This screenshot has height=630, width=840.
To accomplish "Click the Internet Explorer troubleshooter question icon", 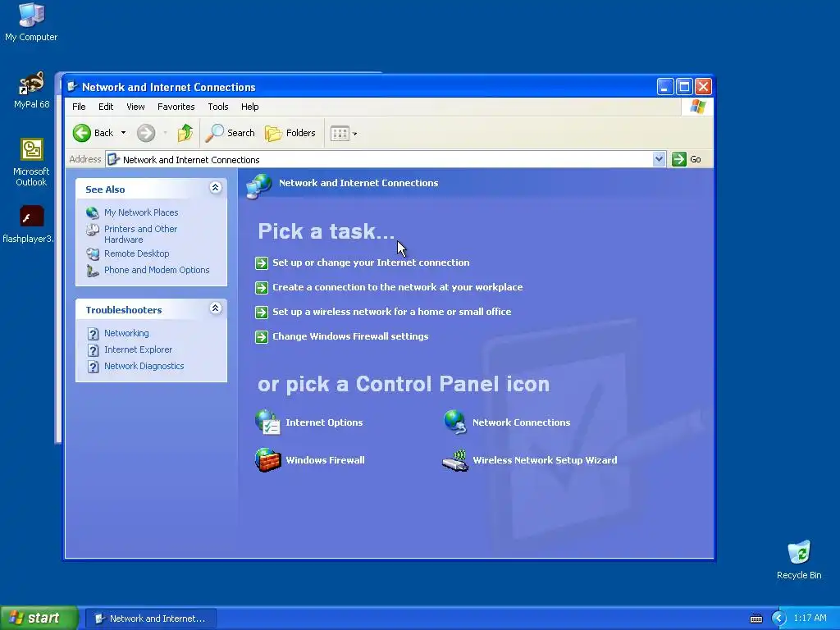I will [x=93, y=350].
